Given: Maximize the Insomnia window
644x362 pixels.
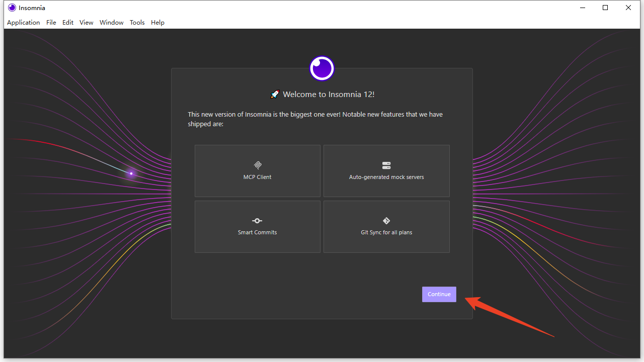Looking at the screenshot, I should [x=606, y=8].
